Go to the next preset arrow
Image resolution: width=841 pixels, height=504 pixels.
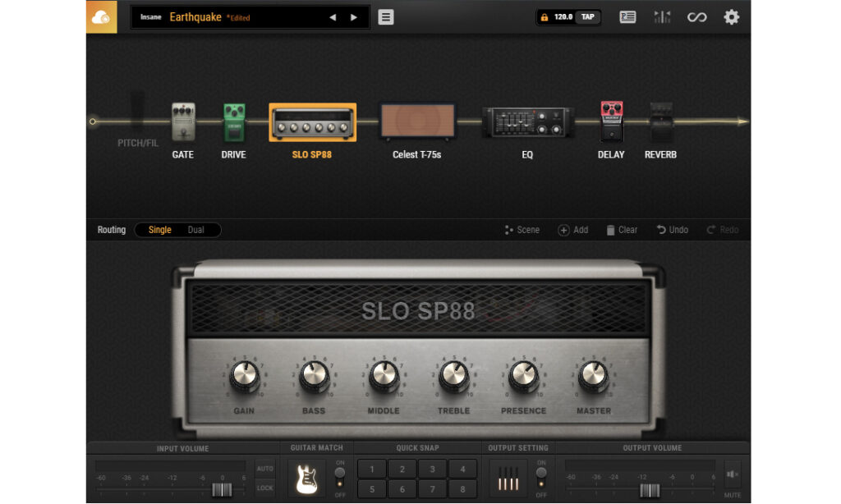(x=353, y=17)
